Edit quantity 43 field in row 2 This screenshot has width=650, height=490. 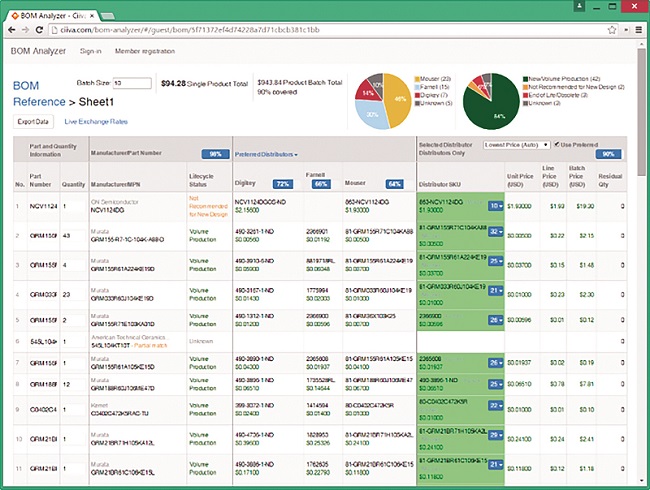[74, 235]
